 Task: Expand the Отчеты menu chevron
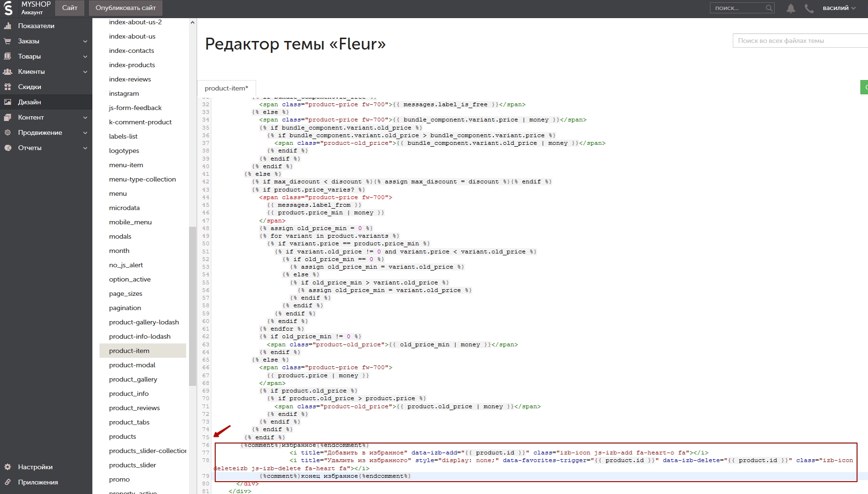(85, 148)
